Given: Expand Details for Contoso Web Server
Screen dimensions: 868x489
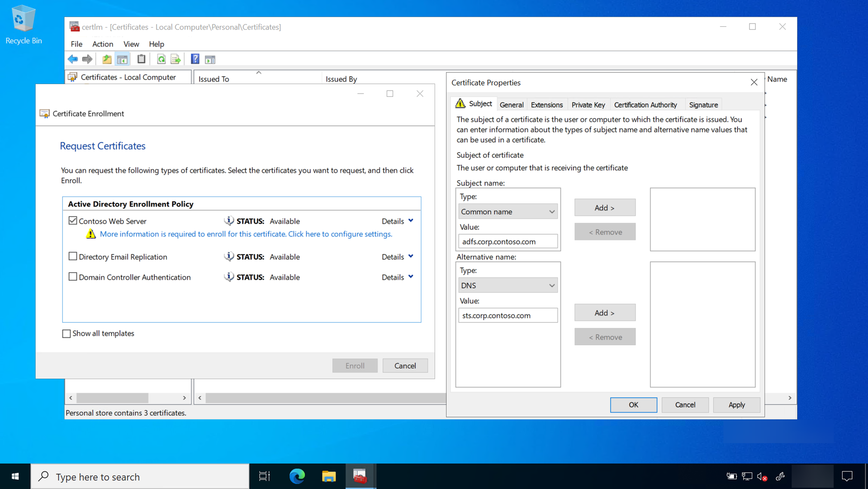Looking at the screenshot, I should (x=397, y=221).
